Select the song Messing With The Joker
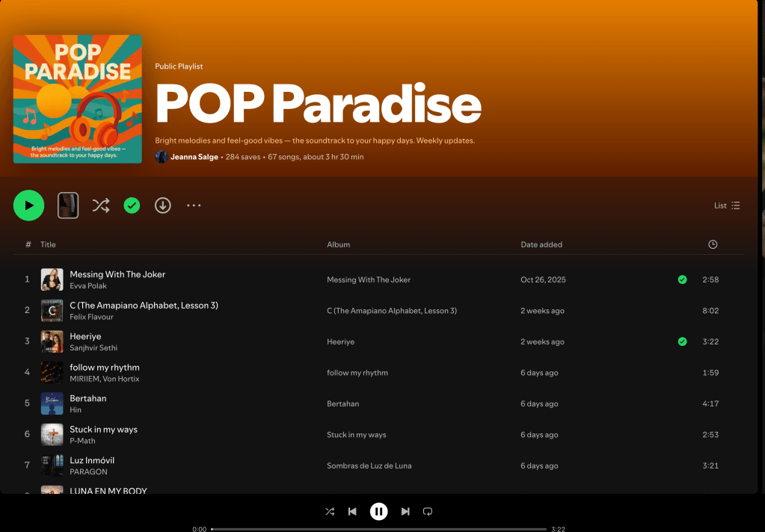Screen dimensions: 765x532 117,274
